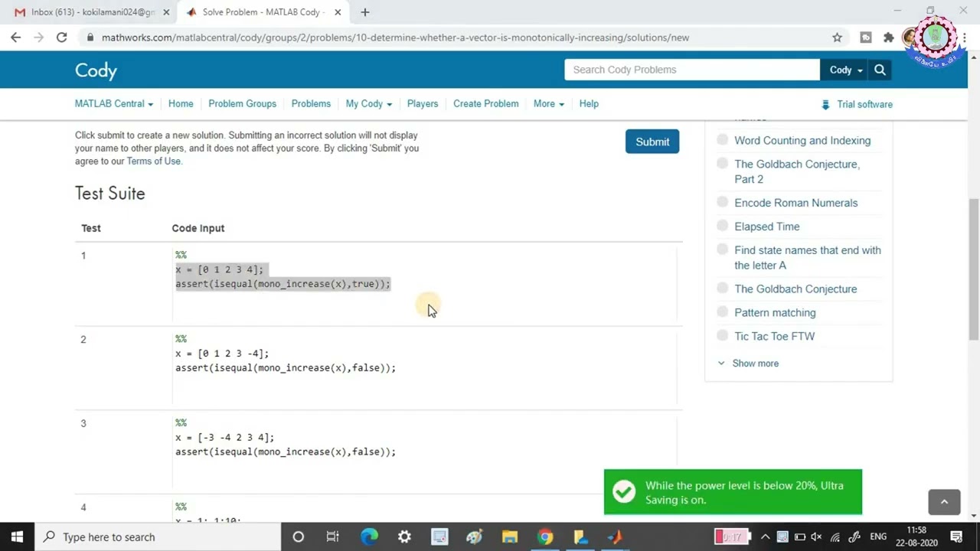
Task: Click the browser forward arrow
Action: (x=38, y=37)
